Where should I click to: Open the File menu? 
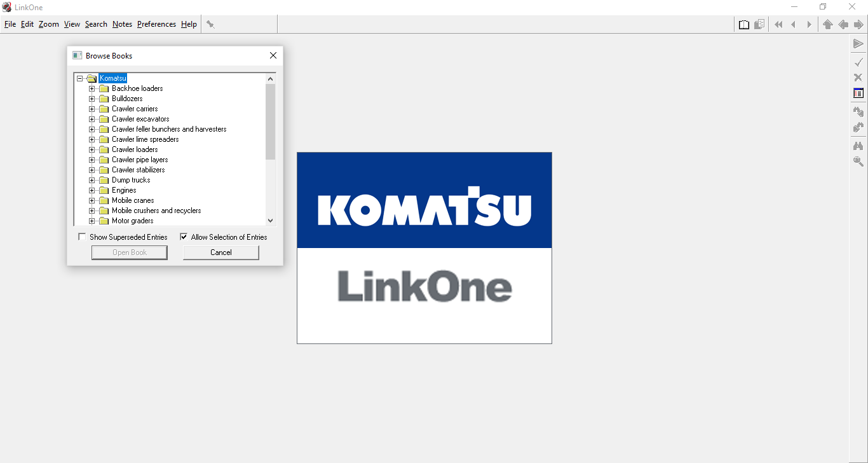(x=10, y=24)
